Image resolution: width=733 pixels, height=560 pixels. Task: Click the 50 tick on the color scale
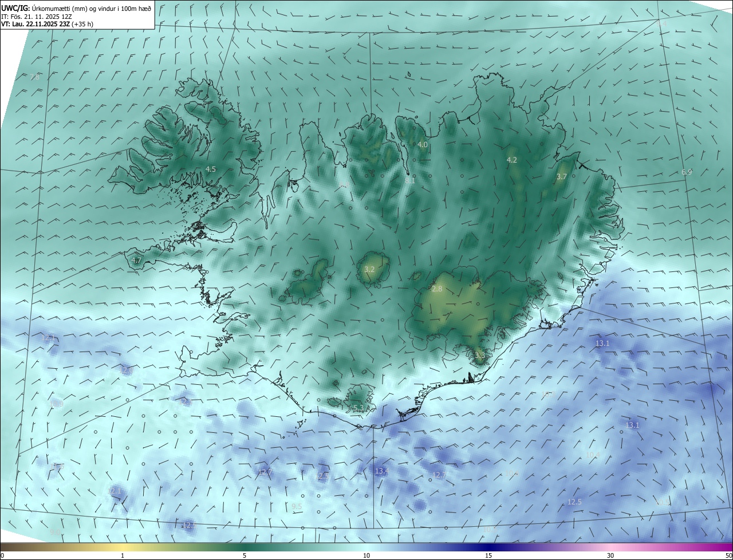pyautogui.click(x=728, y=555)
